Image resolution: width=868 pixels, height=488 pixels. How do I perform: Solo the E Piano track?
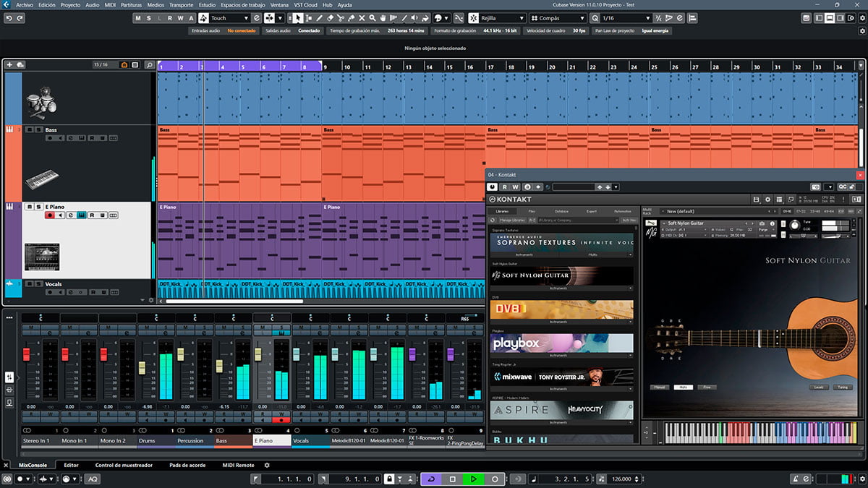[38, 207]
